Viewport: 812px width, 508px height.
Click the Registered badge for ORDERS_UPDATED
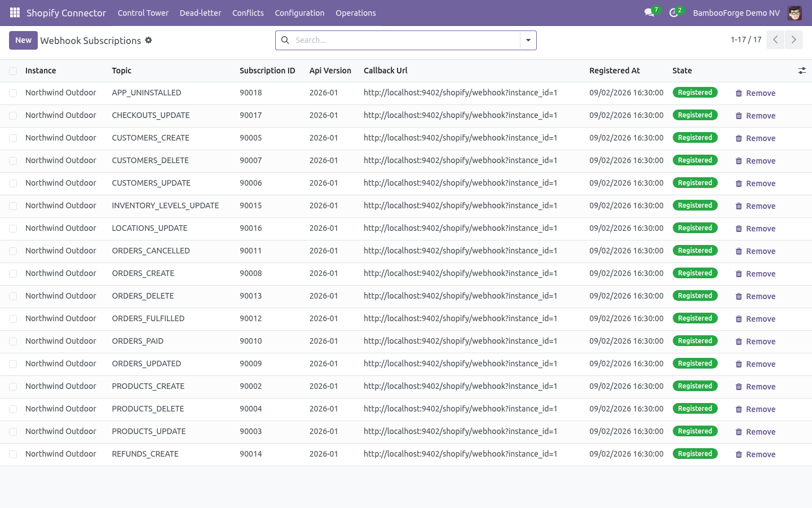695,364
